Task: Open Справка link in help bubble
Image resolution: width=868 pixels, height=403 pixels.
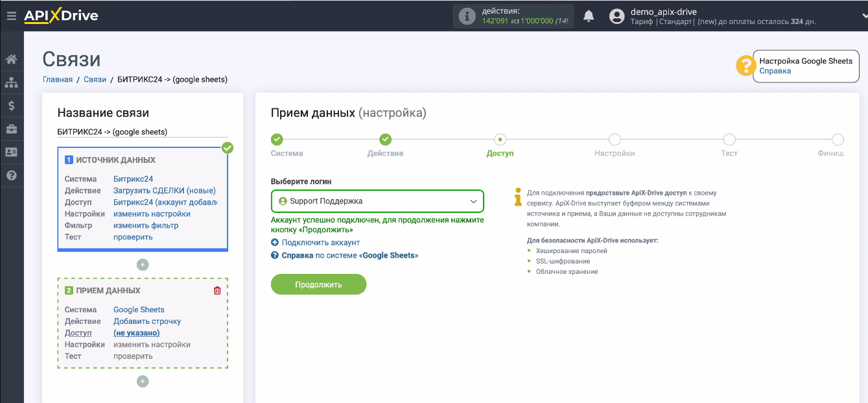Action: [x=775, y=71]
